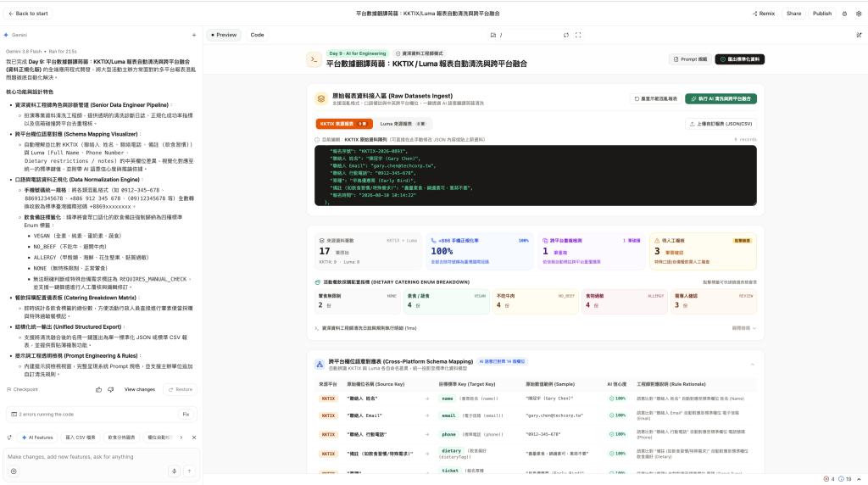The image size is (868, 485).
Task: Click the 跨平台重複檢測 card
Action: tap(591, 251)
